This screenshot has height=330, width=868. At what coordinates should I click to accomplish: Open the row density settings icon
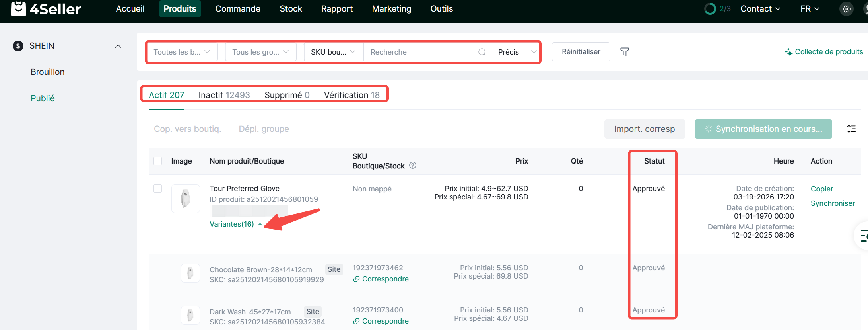coord(851,129)
